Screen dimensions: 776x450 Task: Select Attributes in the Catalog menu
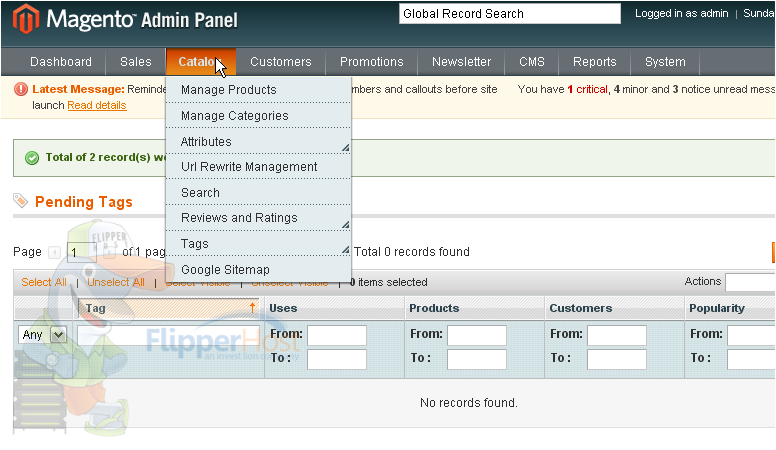click(x=258, y=141)
